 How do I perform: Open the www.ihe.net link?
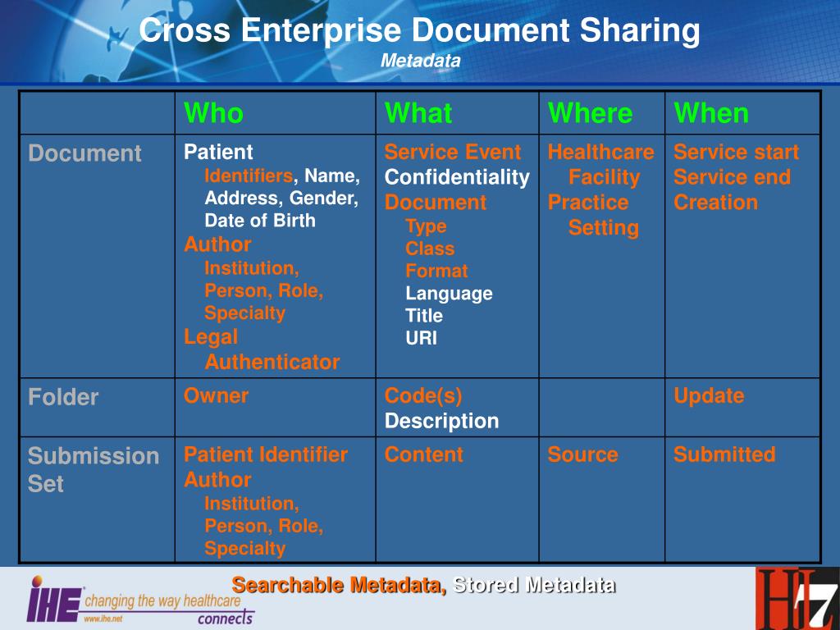coord(103,619)
